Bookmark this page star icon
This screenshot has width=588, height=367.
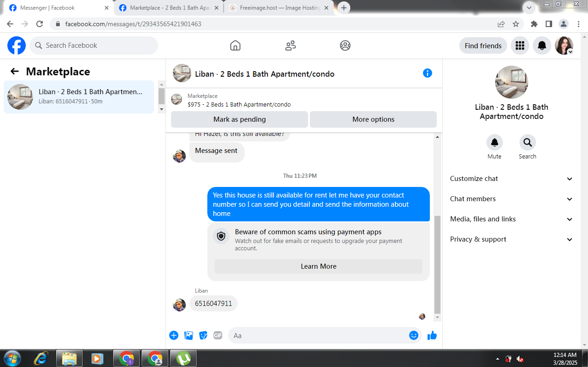pyautogui.click(x=516, y=24)
